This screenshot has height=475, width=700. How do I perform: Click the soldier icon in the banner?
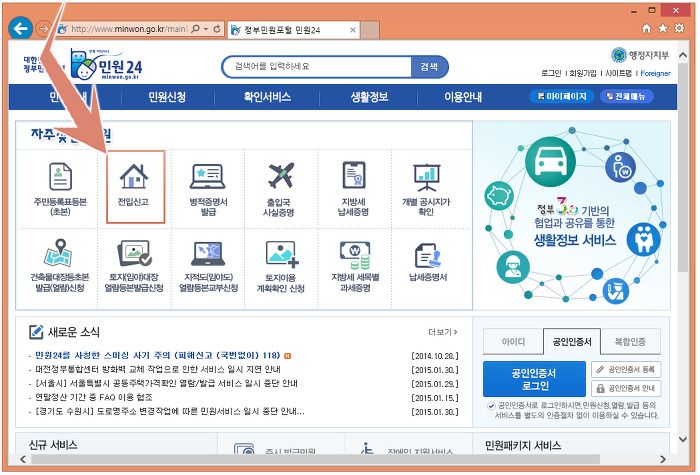513,267
